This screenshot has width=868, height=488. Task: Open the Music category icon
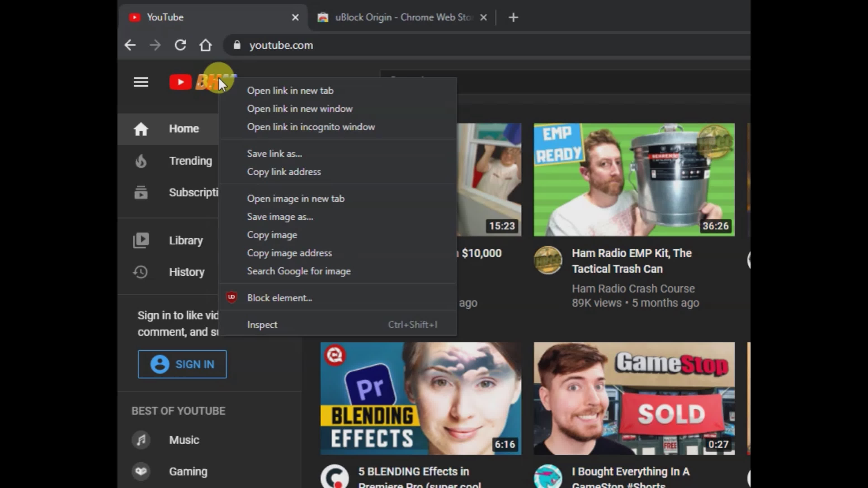pyautogui.click(x=141, y=440)
